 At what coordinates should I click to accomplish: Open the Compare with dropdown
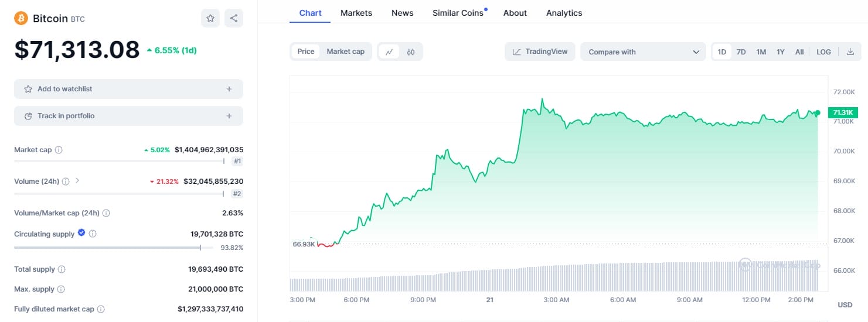tap(643, 52)
